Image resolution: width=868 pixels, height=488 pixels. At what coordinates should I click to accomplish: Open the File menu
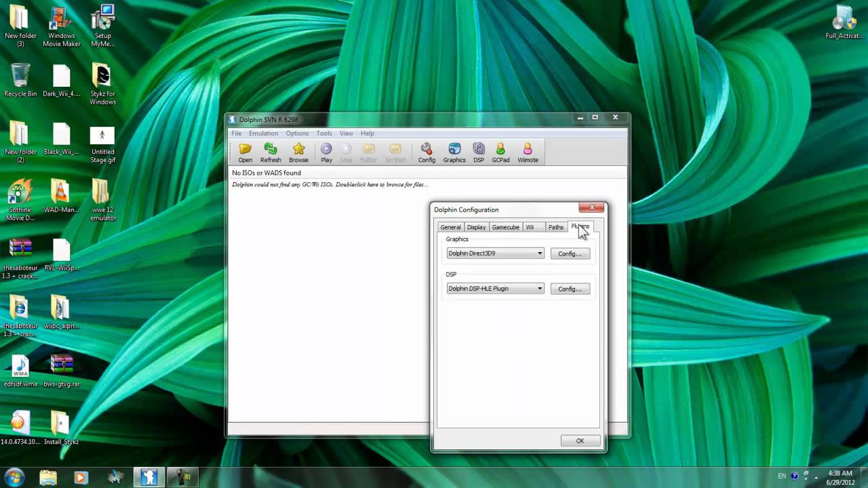click(x=236, y=134)
